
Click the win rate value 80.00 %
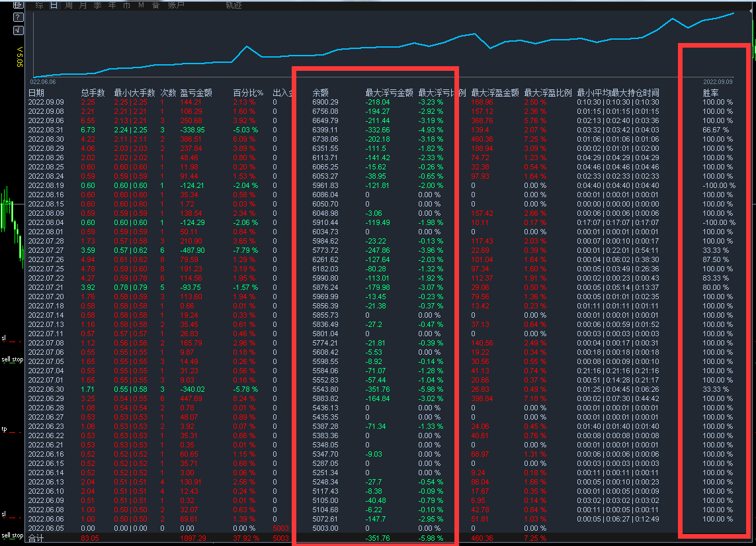716,287
